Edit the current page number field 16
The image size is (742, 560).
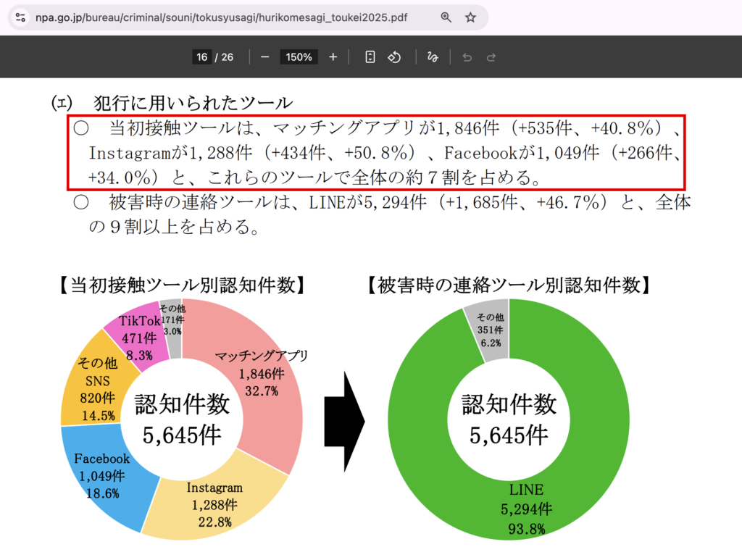pos(202,57)
